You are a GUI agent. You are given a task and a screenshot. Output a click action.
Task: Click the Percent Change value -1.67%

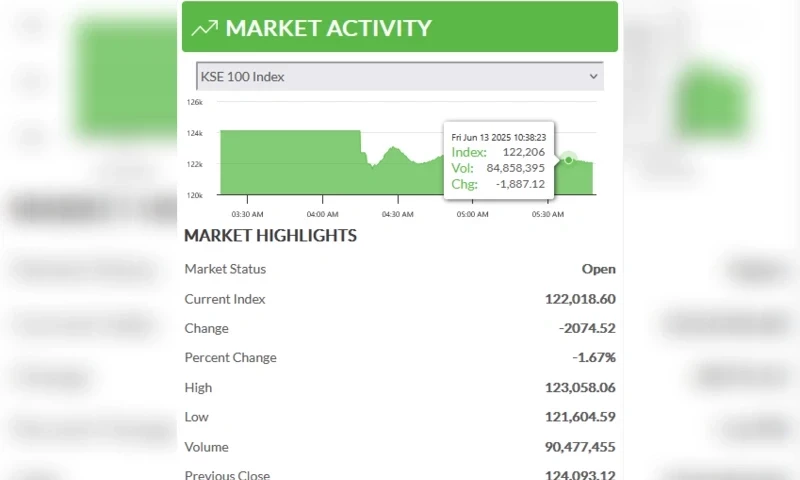point(594,358)
